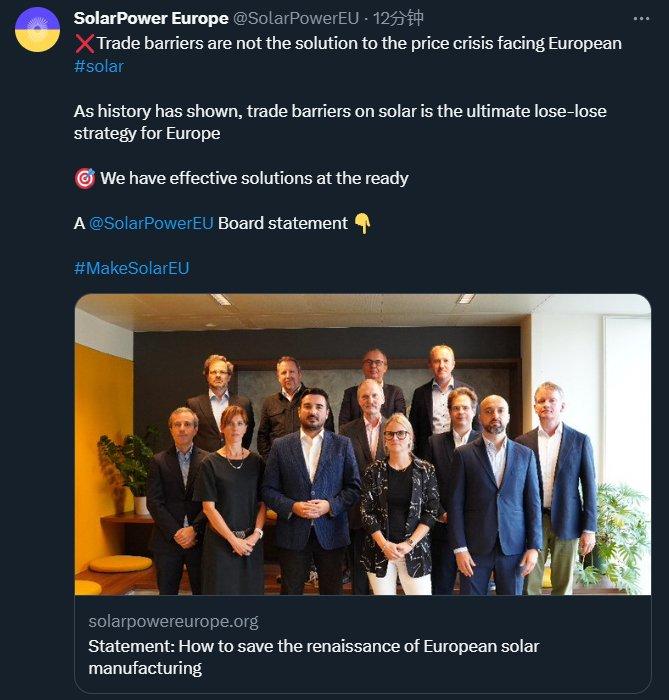This screenshot has height=700, width=669.
Task: Click the SolarPower Europe profile avatar
Action: [37, 28]
